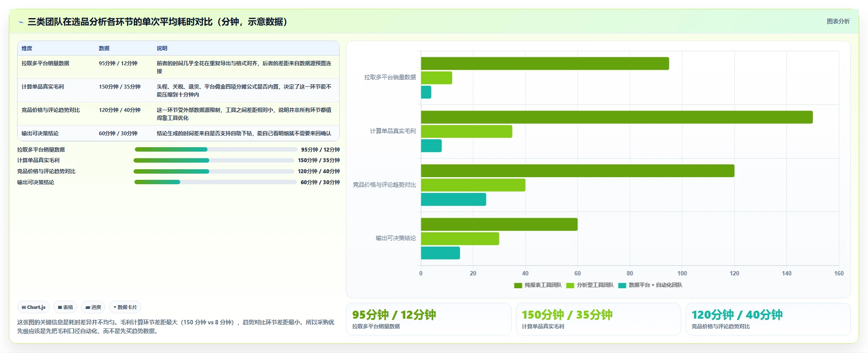Click dark green bar for 竞品价格与评论趋势对比
Screen dimensions: 868x353
[x=578, y=171]
